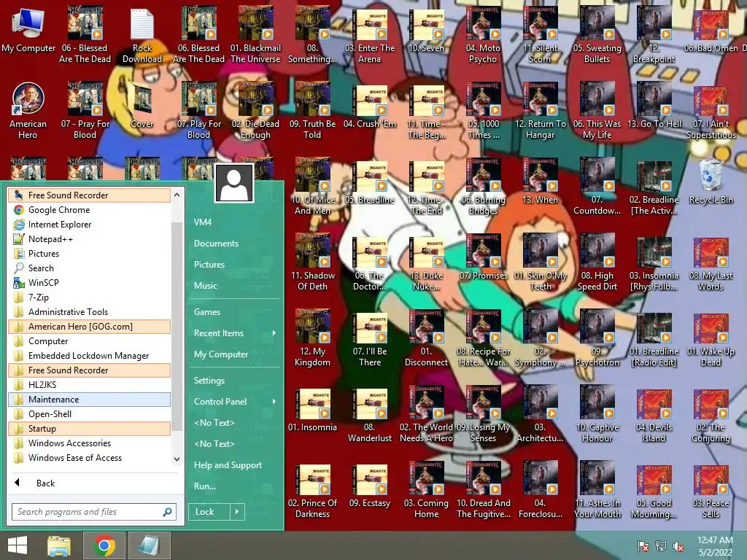
Task: Expand the Administrative Tools folder
Action: click(x=89, y=312)
